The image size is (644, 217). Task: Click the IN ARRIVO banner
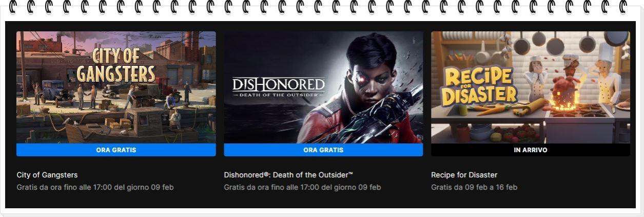(x=531, y=150)
